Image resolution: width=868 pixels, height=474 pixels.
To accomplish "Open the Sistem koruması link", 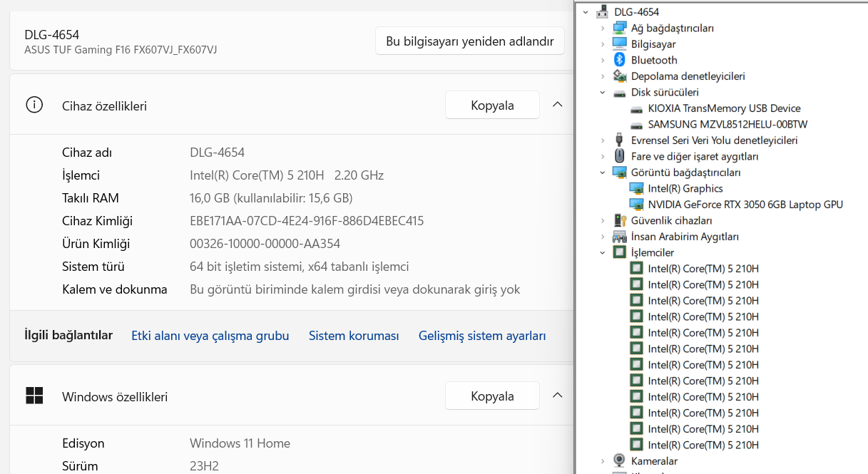I will click(354, 336).
